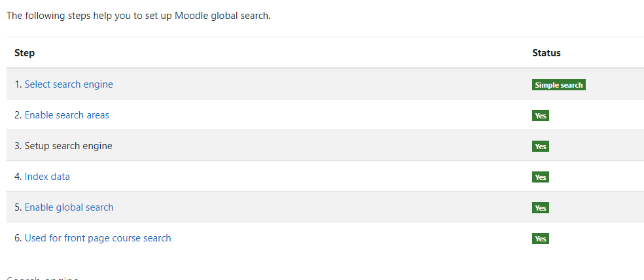Open the Select search engine link

tap(69, 84)
